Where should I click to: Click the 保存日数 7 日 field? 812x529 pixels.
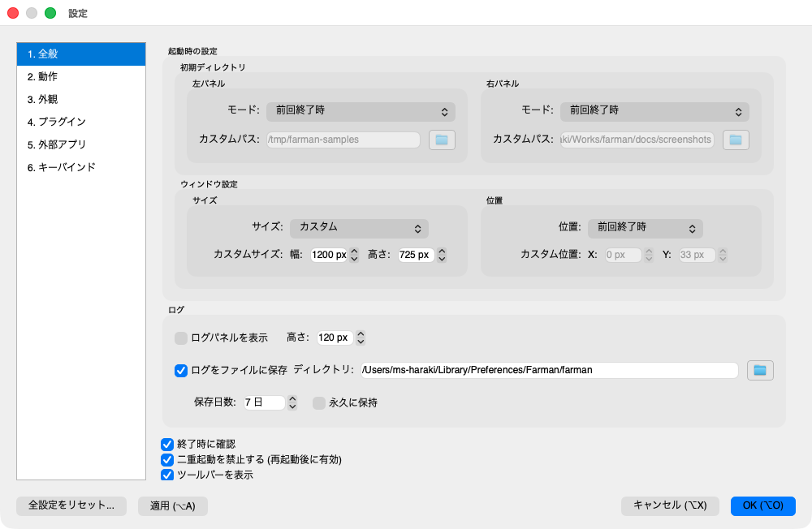pos(265,402)
